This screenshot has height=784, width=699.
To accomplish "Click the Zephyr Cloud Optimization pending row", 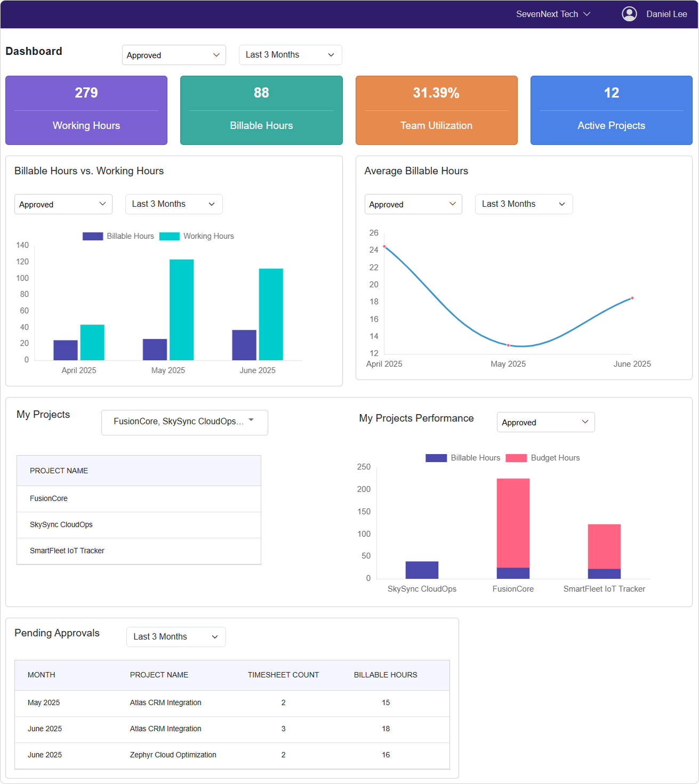I will click(x=232, y=755).
